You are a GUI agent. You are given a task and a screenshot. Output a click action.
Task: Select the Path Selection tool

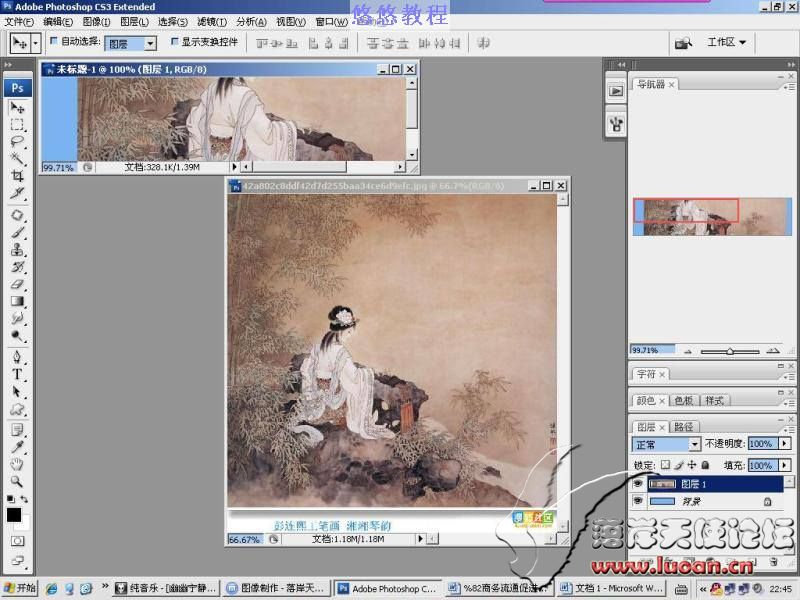click(17, 392)
